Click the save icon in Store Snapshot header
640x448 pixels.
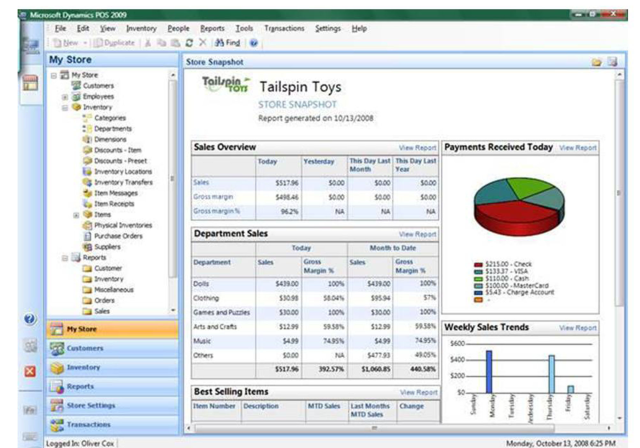[x=612, y=62]
